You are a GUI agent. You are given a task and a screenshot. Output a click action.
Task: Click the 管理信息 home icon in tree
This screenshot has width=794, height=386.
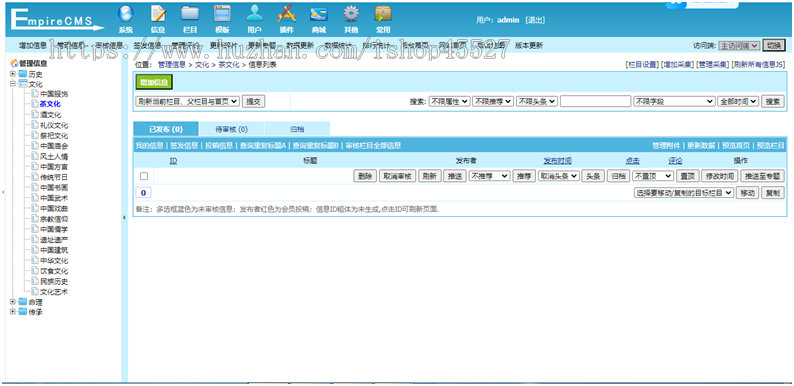(x=14, y=63)
